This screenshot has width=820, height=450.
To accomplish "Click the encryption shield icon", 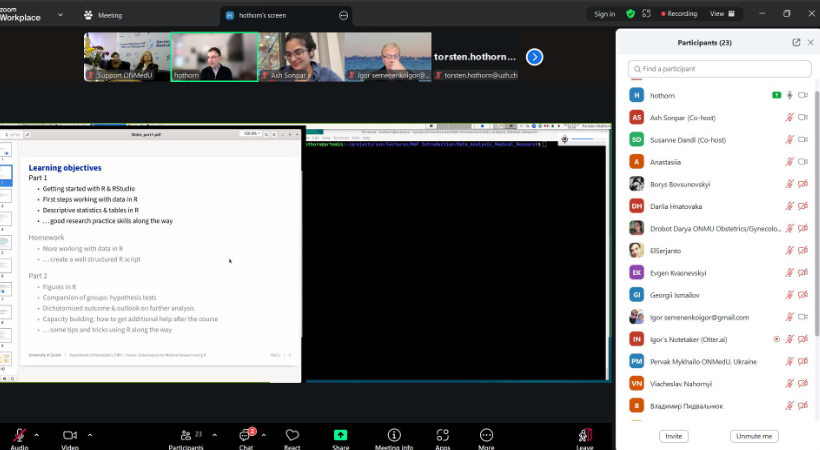I will tap(630, 14).
